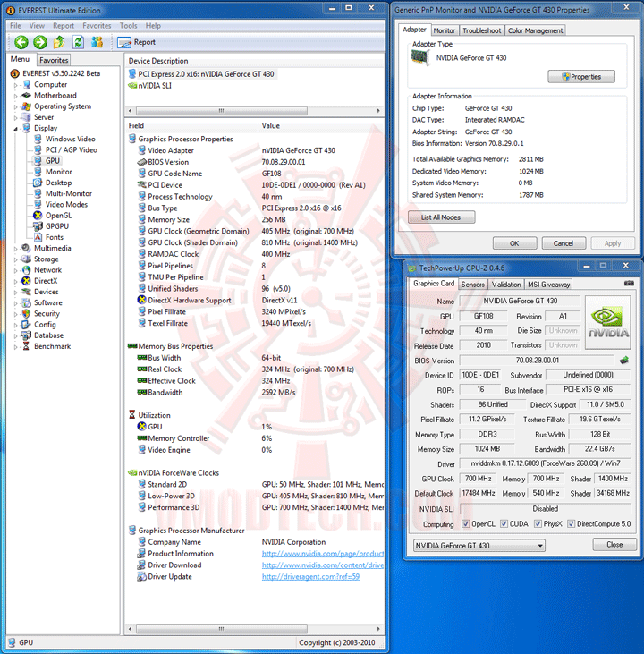The width and height of the screenshot is (644, 654).
Task: Open the OpenGL tree item
Action: (x=58, y=216)
